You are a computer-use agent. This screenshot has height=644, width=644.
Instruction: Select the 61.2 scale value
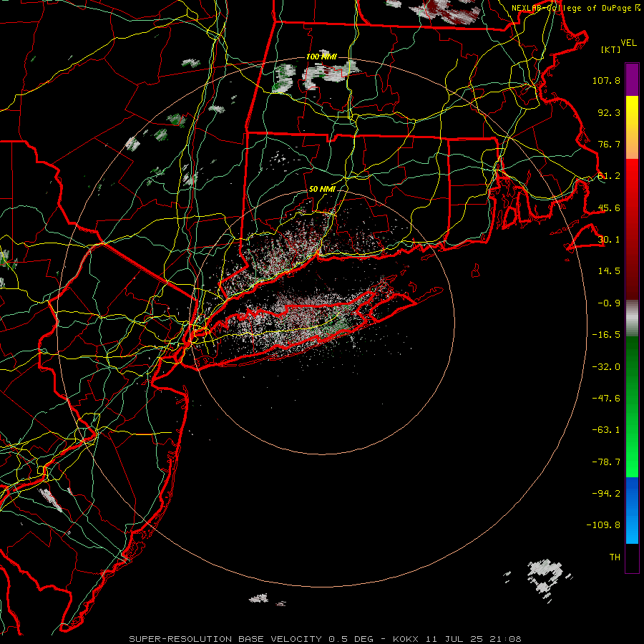609,176
